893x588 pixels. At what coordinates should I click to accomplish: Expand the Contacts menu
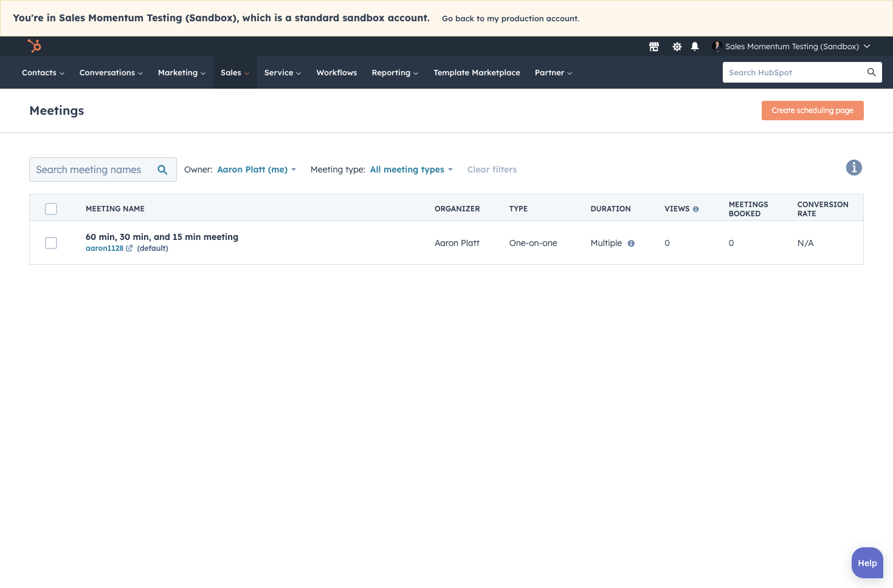[x=43, y=72]
